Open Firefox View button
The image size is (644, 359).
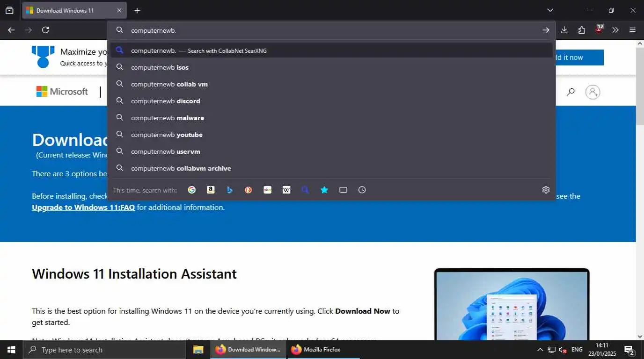coord(9,10)
